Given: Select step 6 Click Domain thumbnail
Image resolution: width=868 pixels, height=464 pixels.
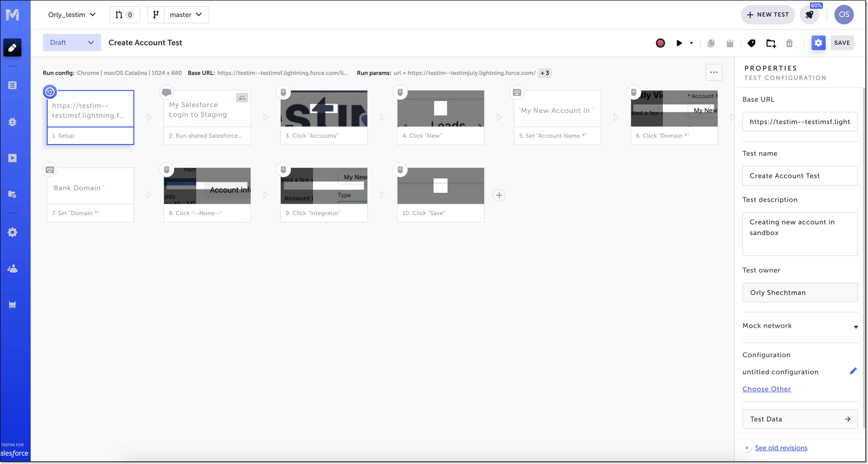Looking at the screenshot, I should click(x=674, y=109).
